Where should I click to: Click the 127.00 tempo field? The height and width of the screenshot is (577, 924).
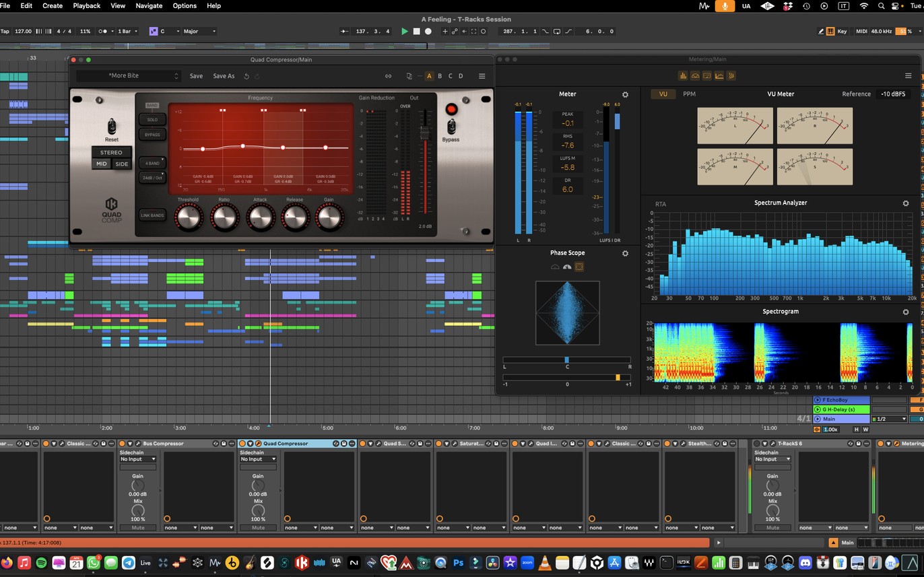(x=23, y=32)
